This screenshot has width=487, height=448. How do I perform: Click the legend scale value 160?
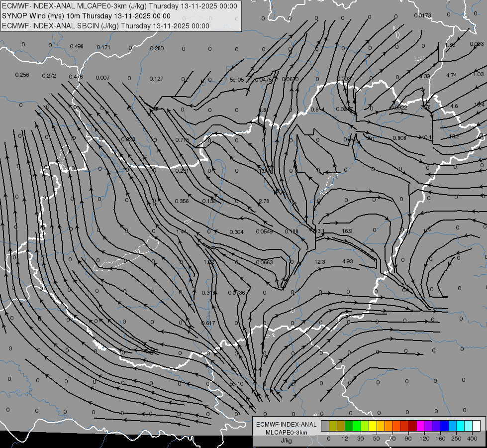pos(441,439)
